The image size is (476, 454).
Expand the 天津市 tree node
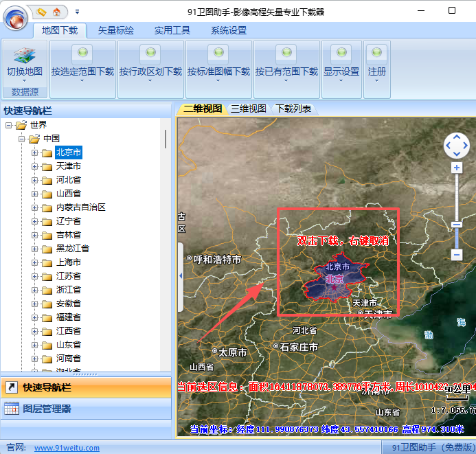[x=34, y=166]
